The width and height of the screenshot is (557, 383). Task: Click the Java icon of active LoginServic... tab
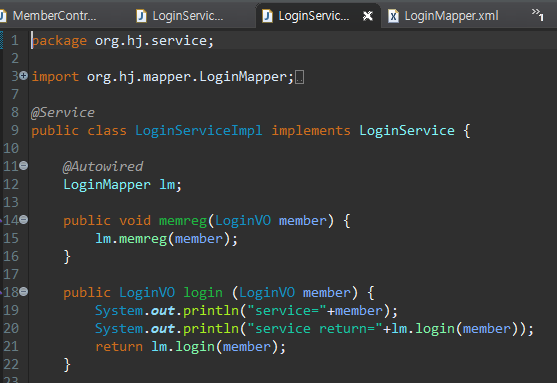point(267,16)
